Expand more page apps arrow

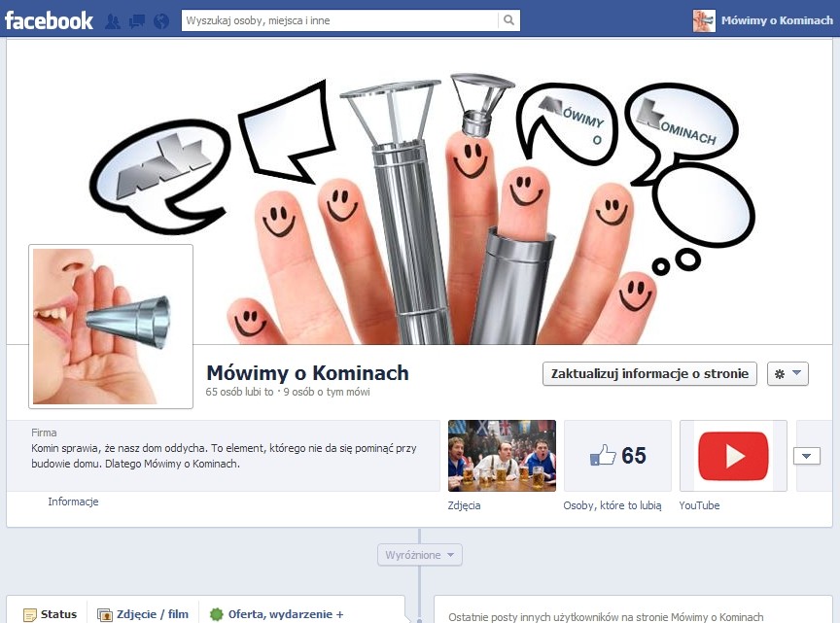[x=807, y=456]
